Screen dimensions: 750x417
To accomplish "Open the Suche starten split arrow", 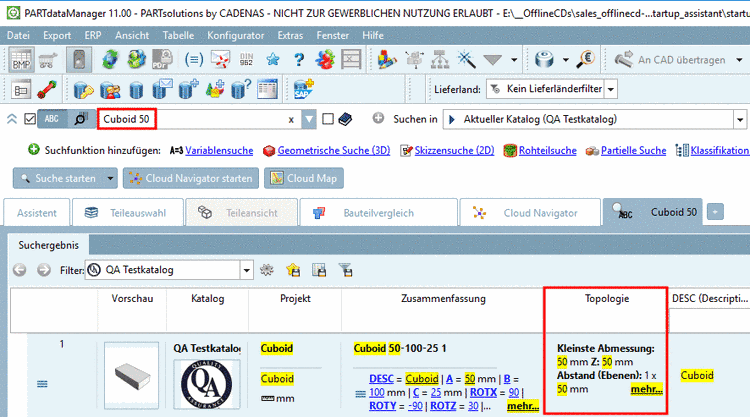I will pos(110,178).
